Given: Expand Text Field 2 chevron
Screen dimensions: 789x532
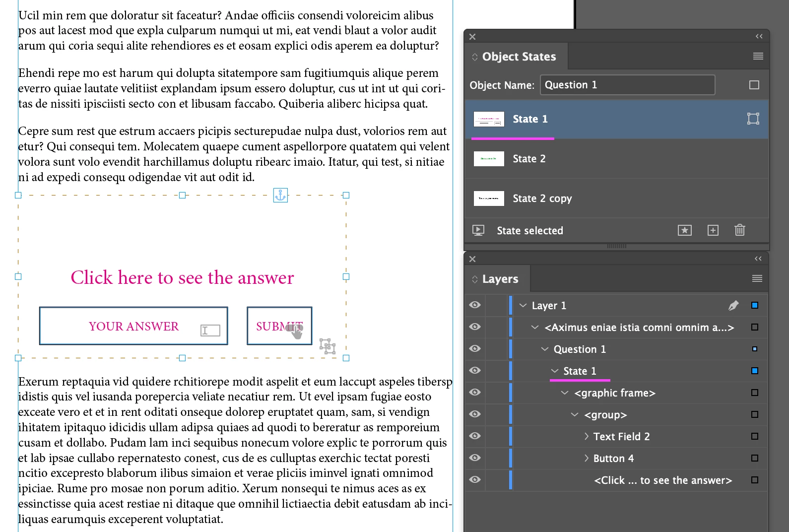Looking at the screenshot, I should click(587, 437).
